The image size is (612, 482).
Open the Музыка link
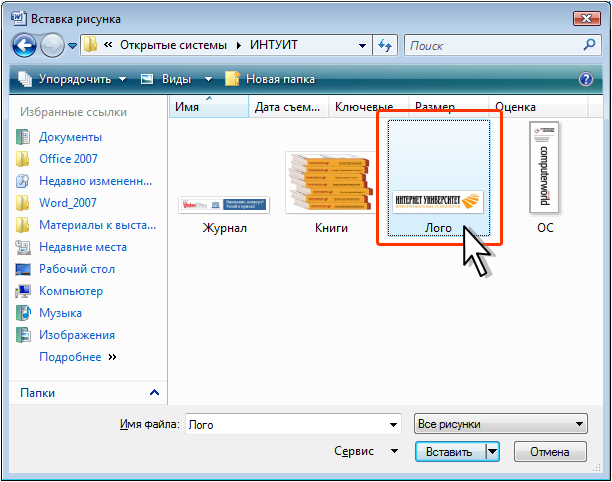click(60, 313)
